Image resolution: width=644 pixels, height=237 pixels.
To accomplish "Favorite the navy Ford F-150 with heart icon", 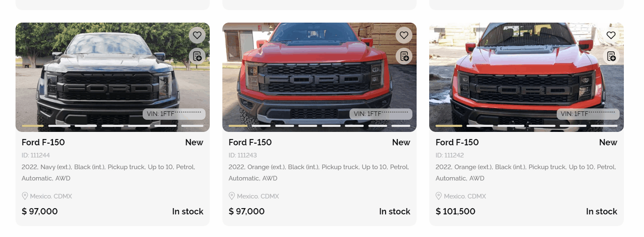I will pyautogui.click(x=197, y=35).
